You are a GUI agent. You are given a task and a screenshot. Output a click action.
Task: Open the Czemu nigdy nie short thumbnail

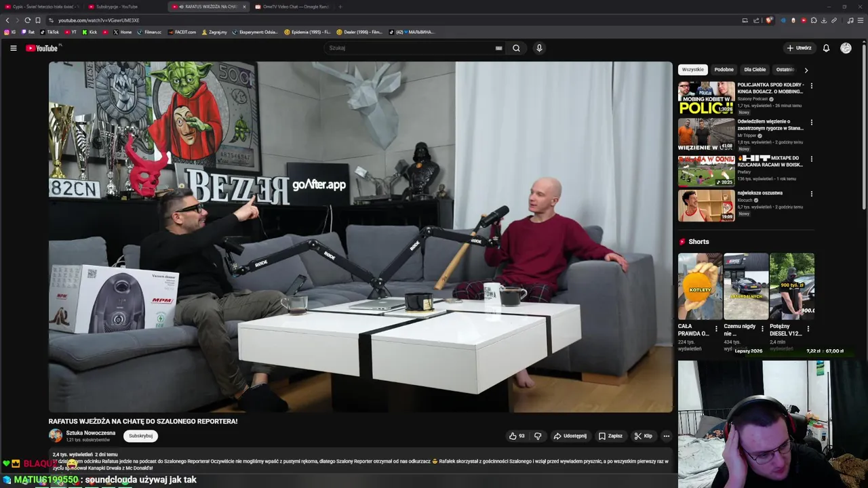pyautogui.click(x=746, y=286)
